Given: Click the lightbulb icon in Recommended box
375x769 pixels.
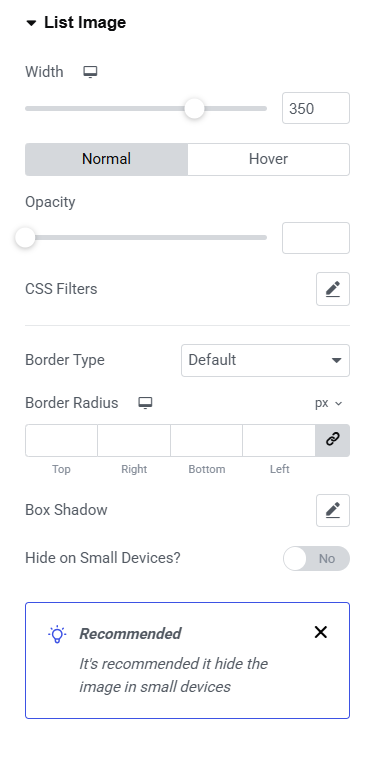Looking at the screenshot, I should point(57,634).
